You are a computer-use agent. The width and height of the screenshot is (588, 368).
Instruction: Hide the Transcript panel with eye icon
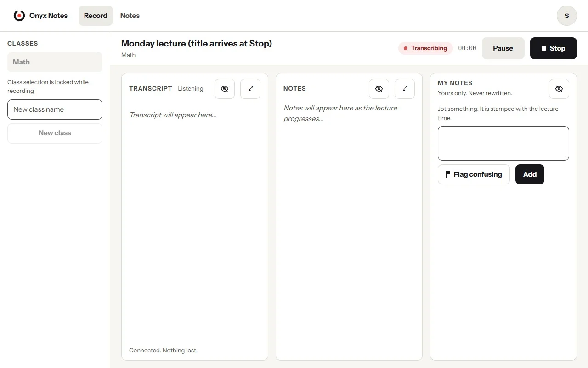225,89
